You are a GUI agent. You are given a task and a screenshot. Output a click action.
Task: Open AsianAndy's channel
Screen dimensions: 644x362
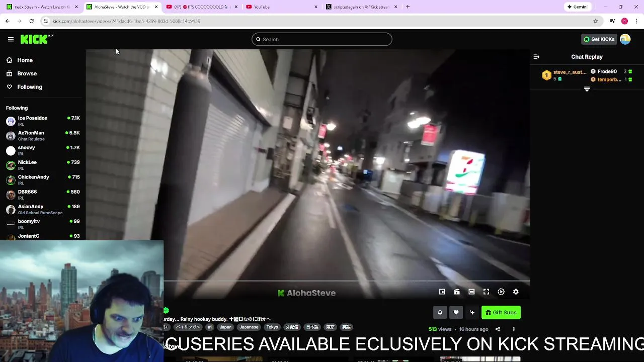[43, 209]
